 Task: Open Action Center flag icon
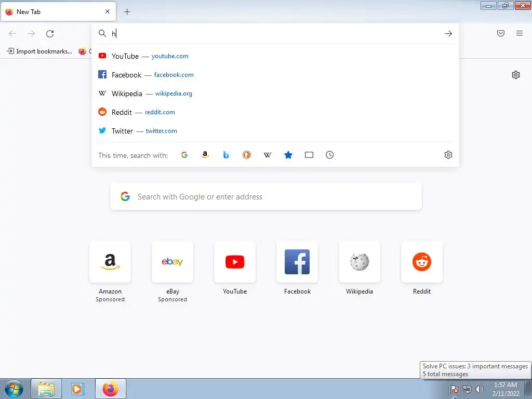click(x=454, y=389)
